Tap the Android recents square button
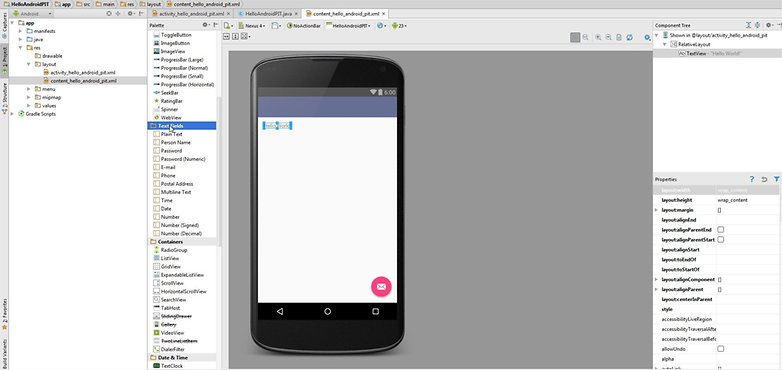Screen dimensions: 782x370 (x=376, y=311)
